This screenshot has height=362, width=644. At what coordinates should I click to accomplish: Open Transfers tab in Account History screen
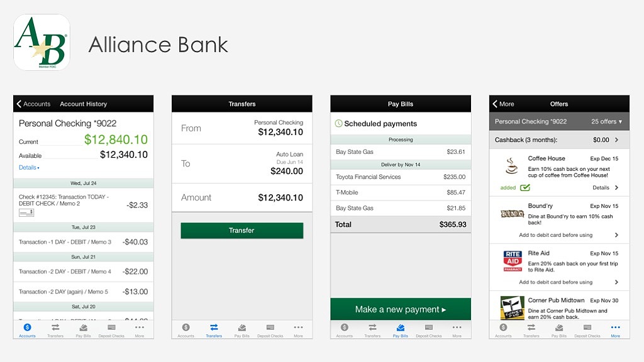(x=55, y=330)
